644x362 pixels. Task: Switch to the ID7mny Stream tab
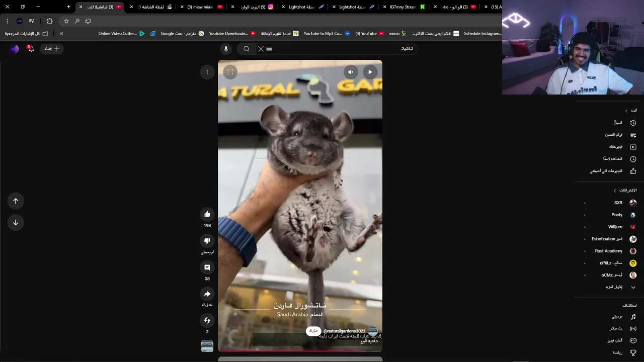(x=404, y=7)
